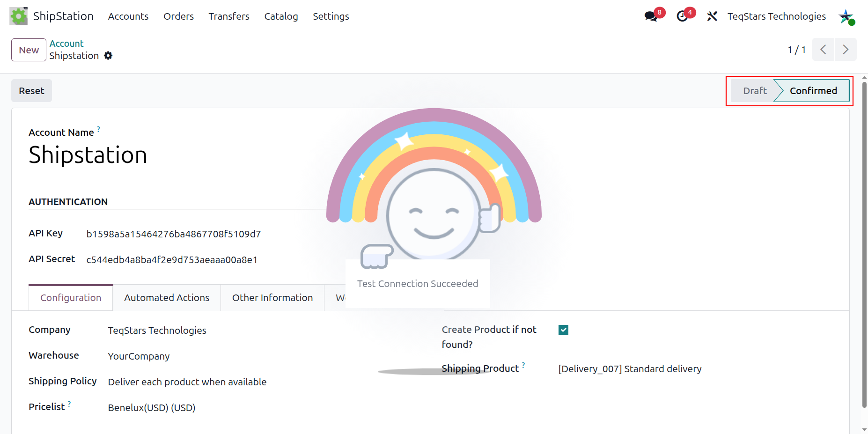The height and width of the screenshot is (434, 868).
Task: Click the API Key value field
Action: [x=174, y=234]
